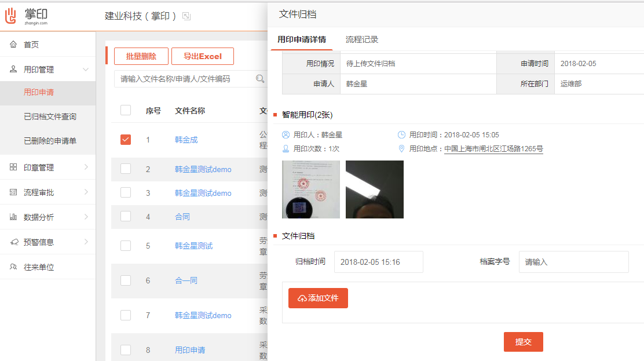Viewport: 644px width, 361px height.
Task: Uncheck the checkbox for row 1 韩金成
Action: tap(126, 140)
